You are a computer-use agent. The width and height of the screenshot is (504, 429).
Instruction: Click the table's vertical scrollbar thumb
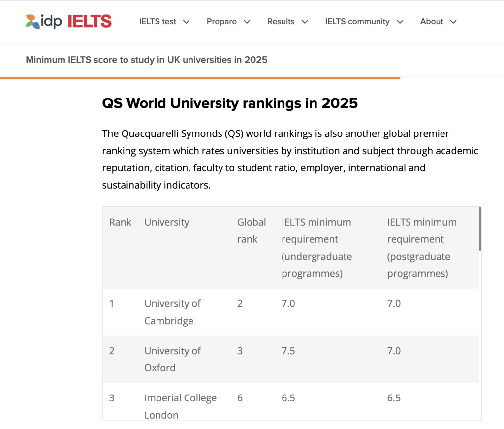click(479, 229)
